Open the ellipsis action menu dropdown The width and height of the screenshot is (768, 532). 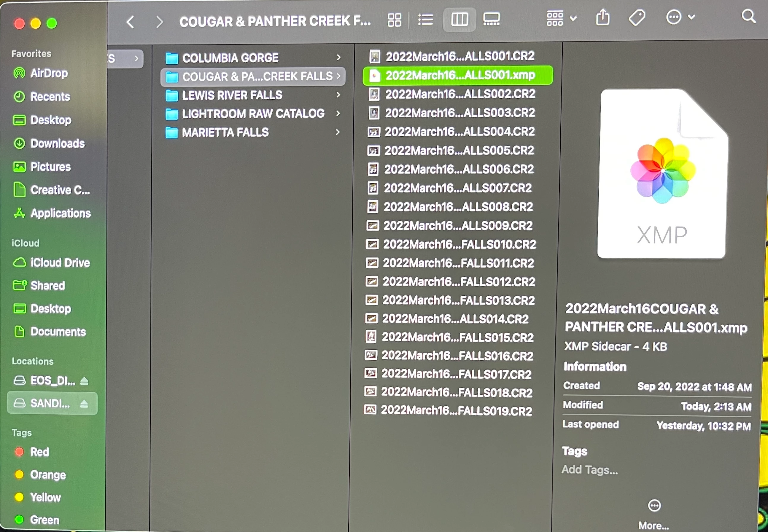[680, 17]
